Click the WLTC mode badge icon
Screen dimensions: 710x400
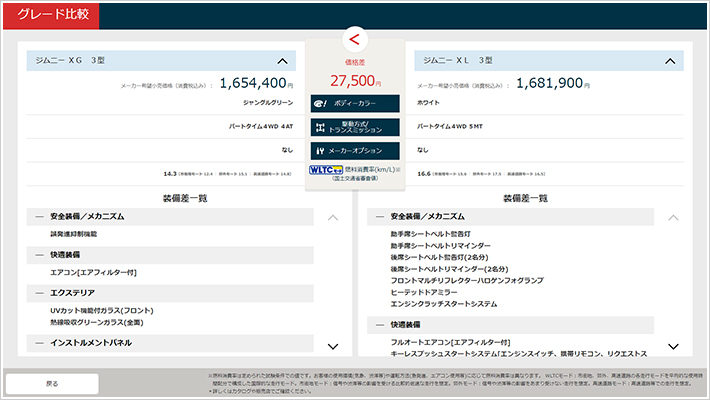326,170
